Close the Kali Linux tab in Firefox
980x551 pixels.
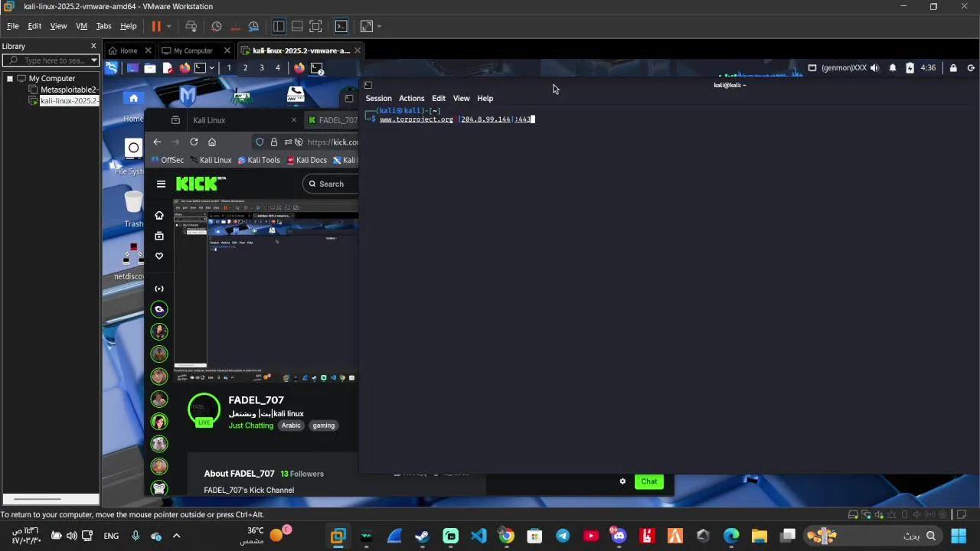coord(293,120)
